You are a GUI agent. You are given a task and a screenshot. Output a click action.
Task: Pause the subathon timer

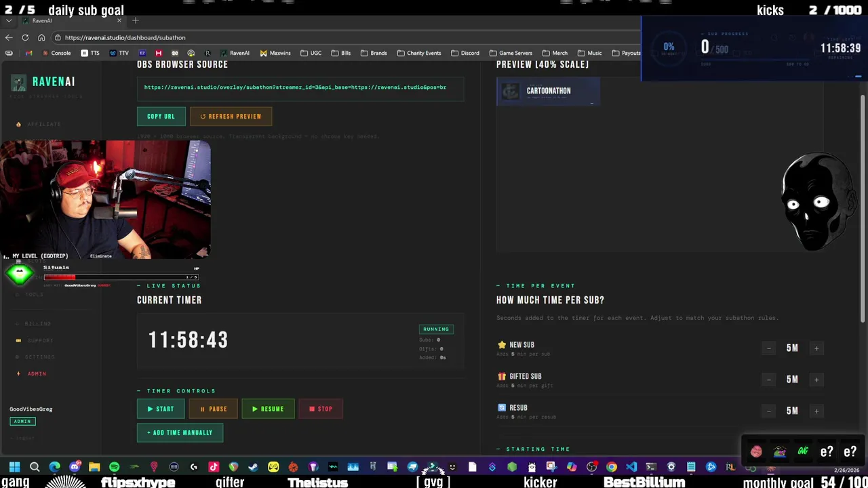pos(213,409)
